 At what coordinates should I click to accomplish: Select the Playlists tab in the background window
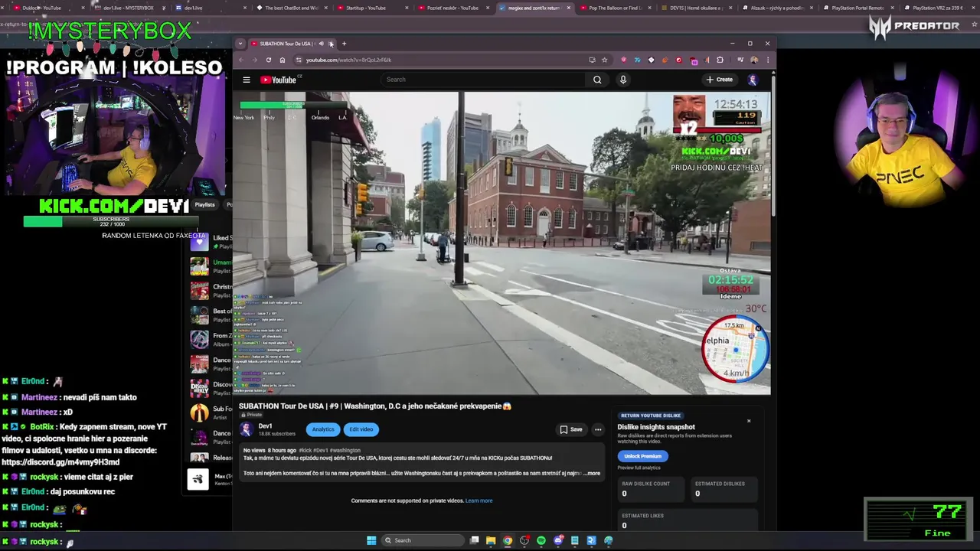(204, 204)
